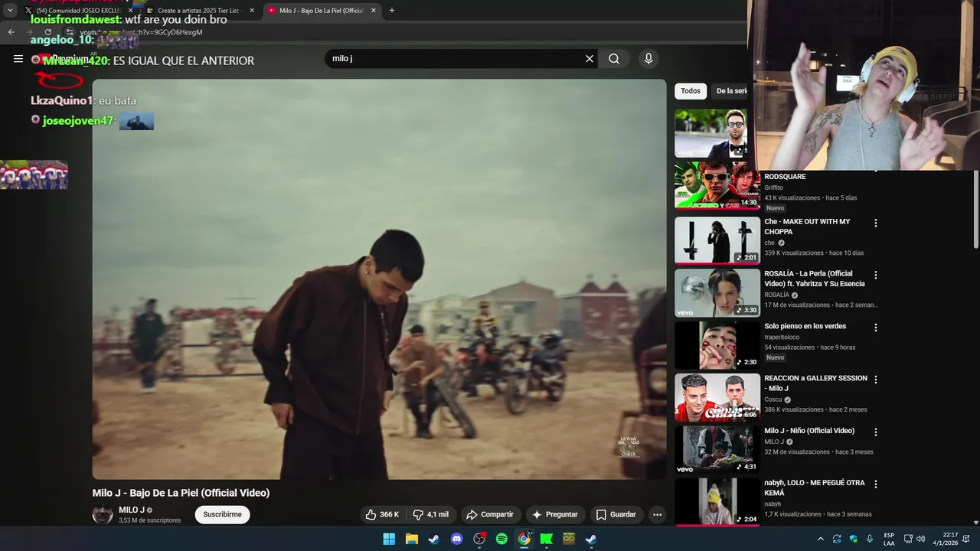Open Discord from the taskbar
980x551 pixels.
(456, 539)
